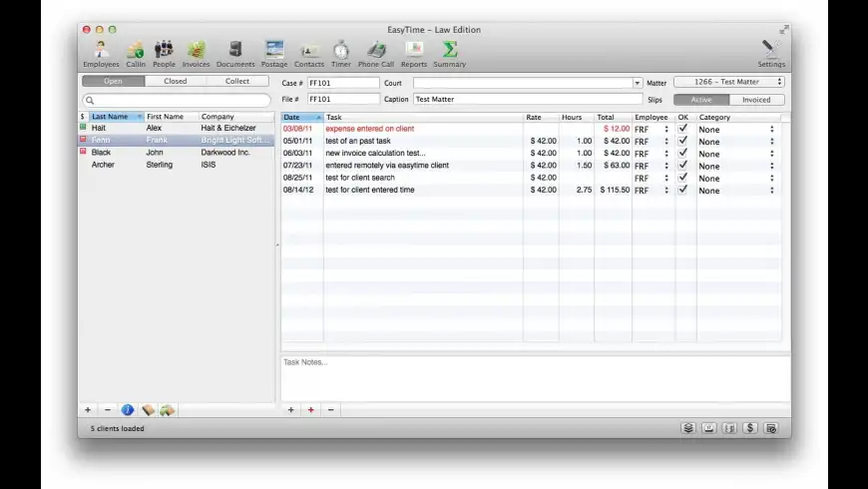Open Settings in the toolbar
The width and height of the screenshot is (868, 489).
770,53
